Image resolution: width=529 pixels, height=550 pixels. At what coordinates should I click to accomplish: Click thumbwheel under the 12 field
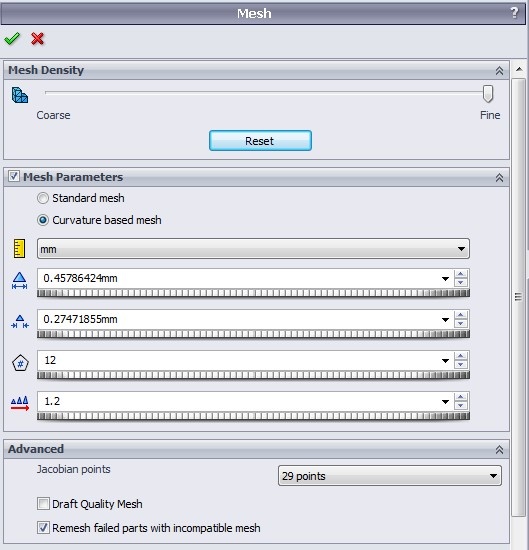253,375
